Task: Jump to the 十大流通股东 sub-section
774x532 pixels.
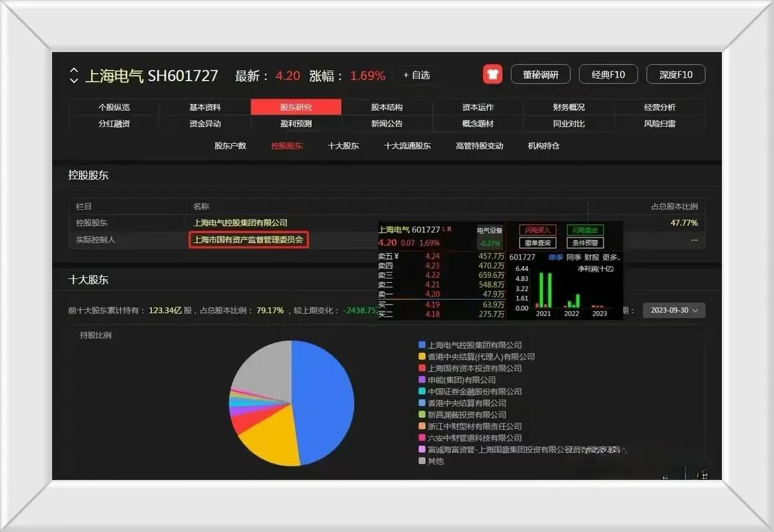Action: click(x=407, y=146)
